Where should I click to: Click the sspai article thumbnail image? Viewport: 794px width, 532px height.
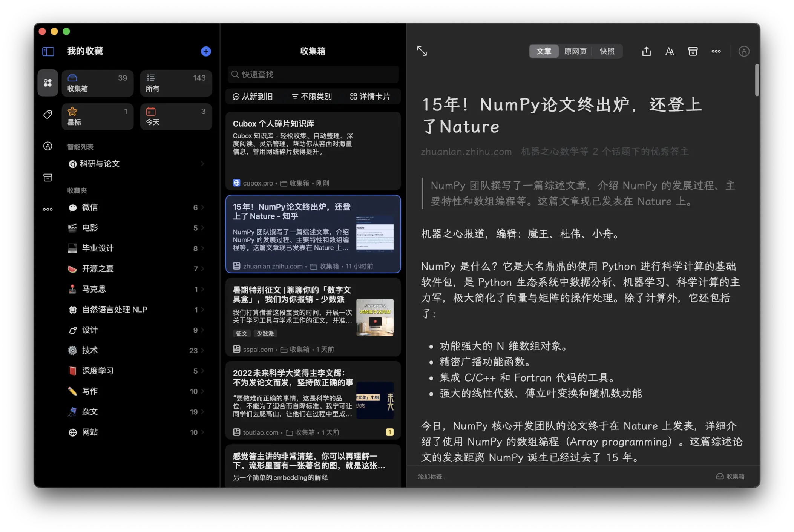pos(375,317)
